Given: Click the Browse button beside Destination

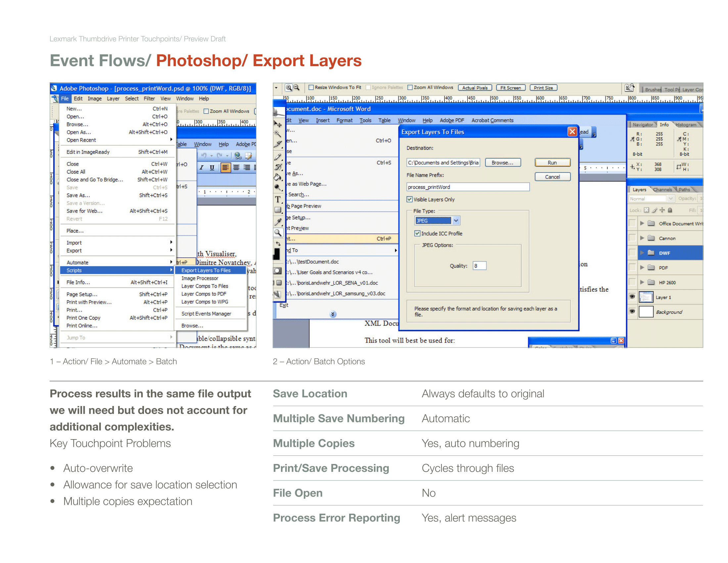Looking at the screenshot, I should point(502,162).
